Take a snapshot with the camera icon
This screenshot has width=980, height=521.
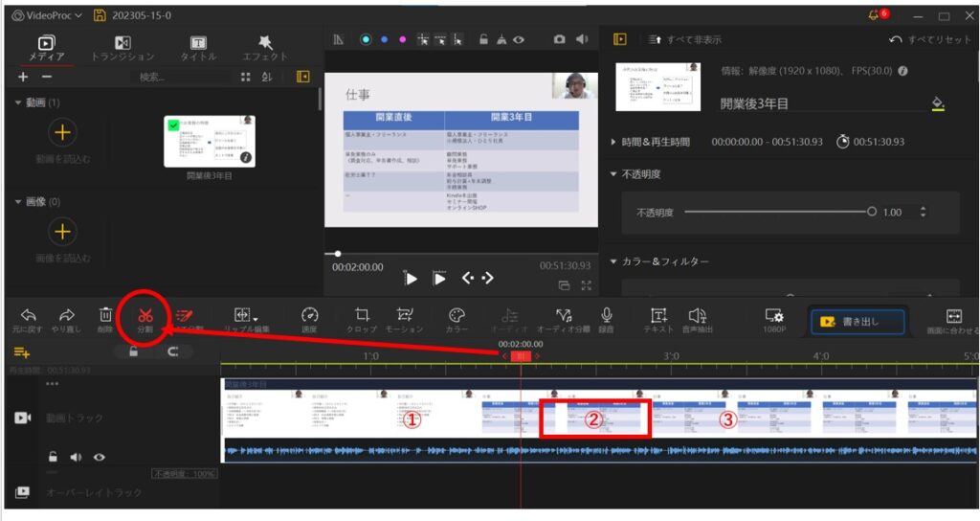pos(559,39)
